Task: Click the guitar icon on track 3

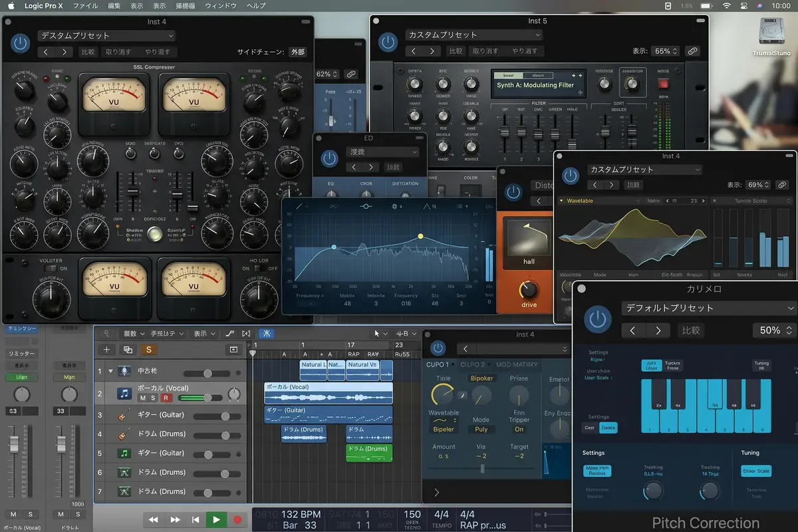Action: [124, 416]
